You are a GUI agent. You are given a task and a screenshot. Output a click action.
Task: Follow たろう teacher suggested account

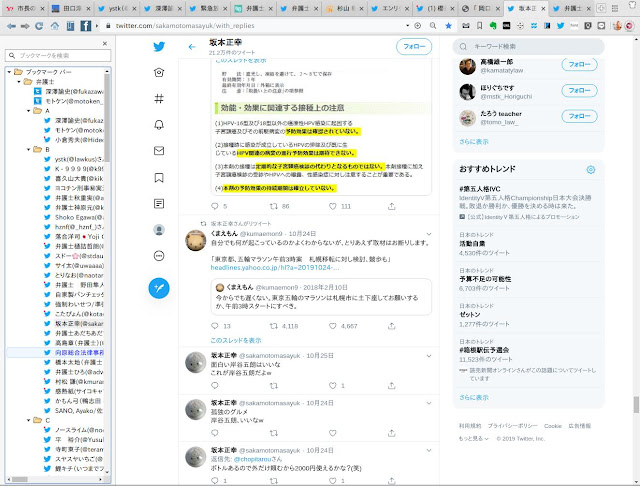pos(579,116)
